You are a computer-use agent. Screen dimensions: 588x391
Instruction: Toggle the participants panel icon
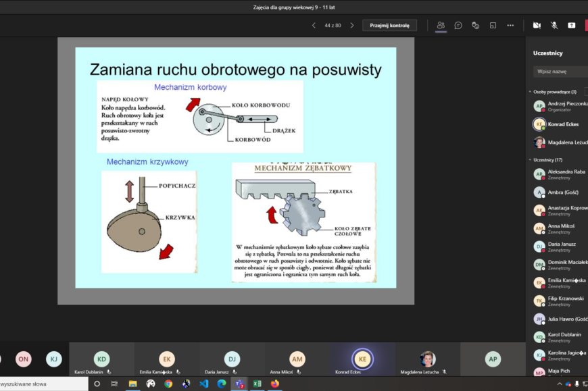441,26
